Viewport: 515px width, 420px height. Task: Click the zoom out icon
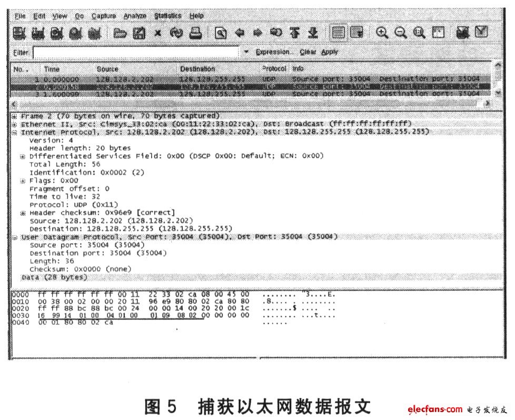401,34
